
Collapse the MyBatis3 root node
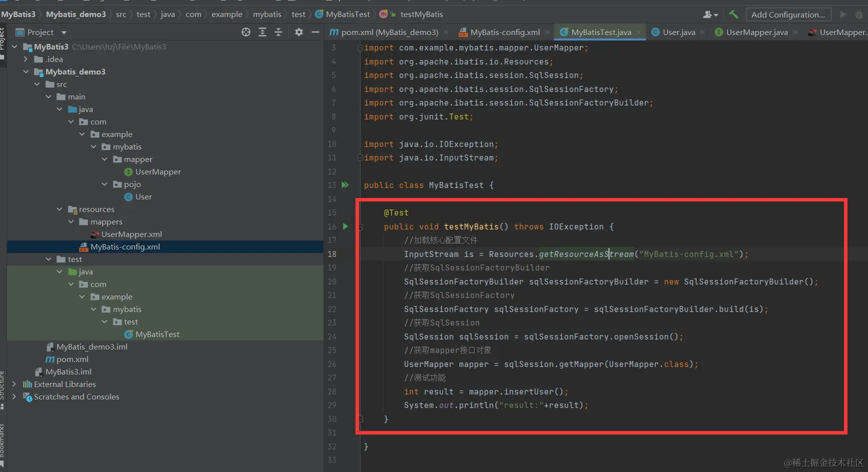14,46
